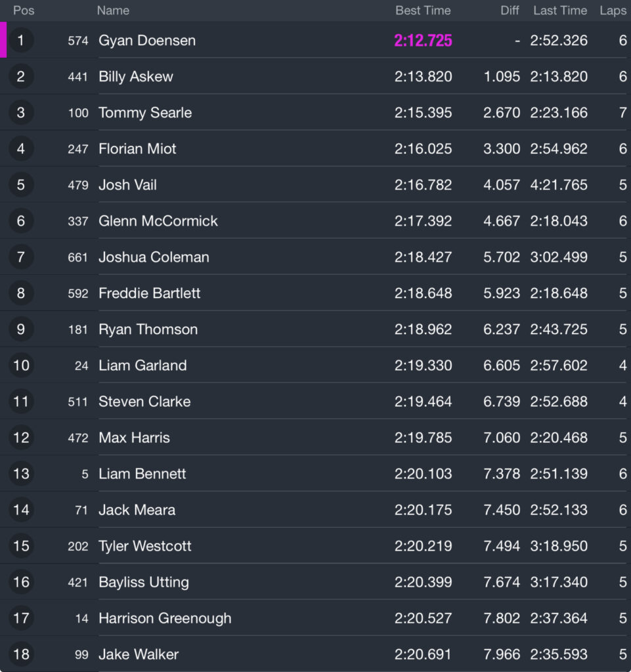Viewport: 631px width, 672px height.
Task: Select Harrison Greenough's row
Action: click(315, 618)
